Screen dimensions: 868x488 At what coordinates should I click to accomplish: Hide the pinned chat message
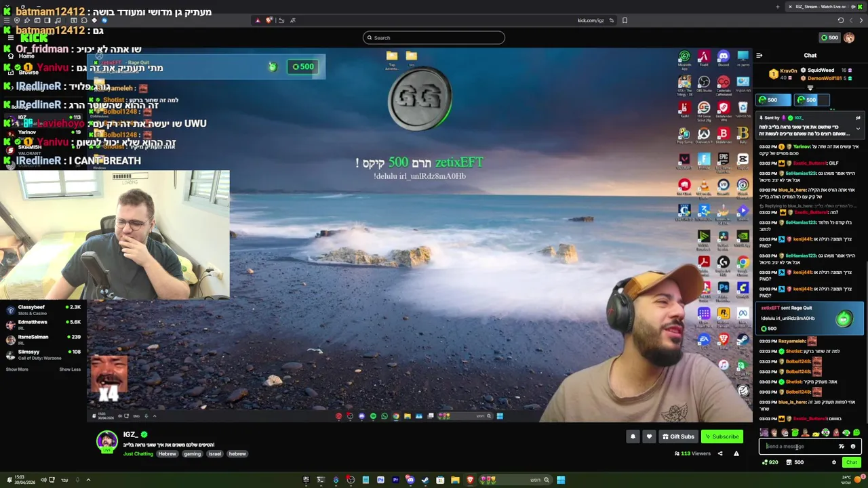click(x=858, y=118)
